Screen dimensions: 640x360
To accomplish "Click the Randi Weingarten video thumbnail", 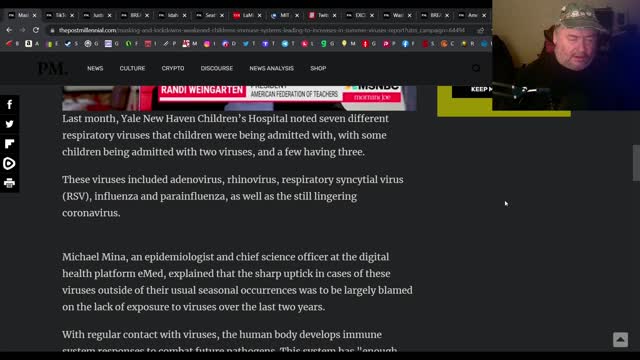I will click(x=239, y=98).
